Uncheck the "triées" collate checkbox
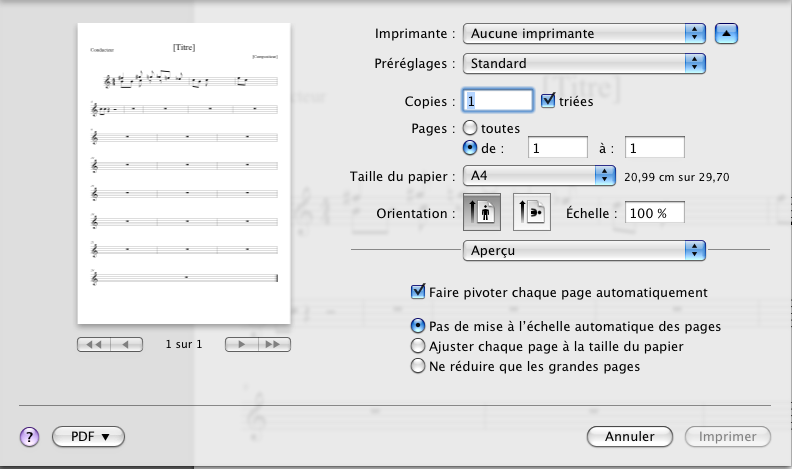792x469 pixels. (548, 100)
